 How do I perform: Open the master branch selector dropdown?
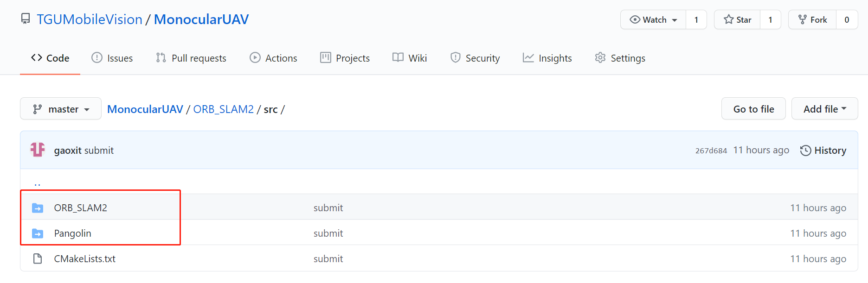tap(61, 109)
